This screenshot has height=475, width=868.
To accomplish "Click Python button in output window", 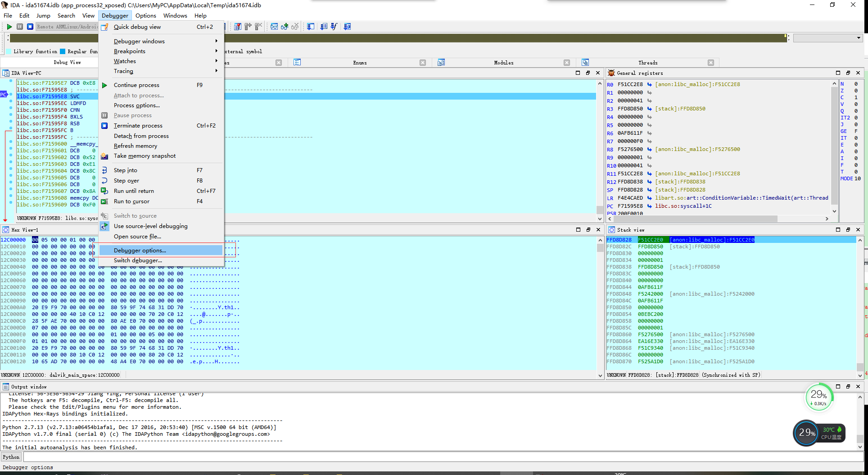I will pos(11,457).
